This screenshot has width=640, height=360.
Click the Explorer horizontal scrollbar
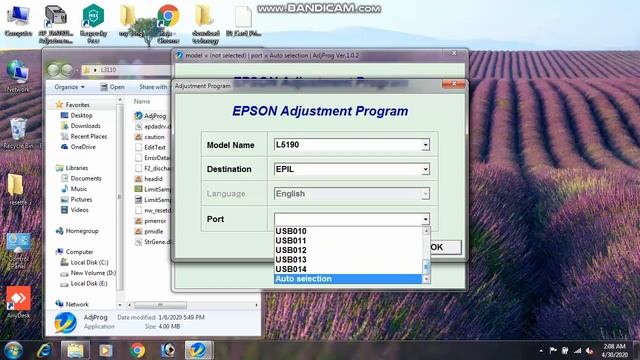coord(160,305)
